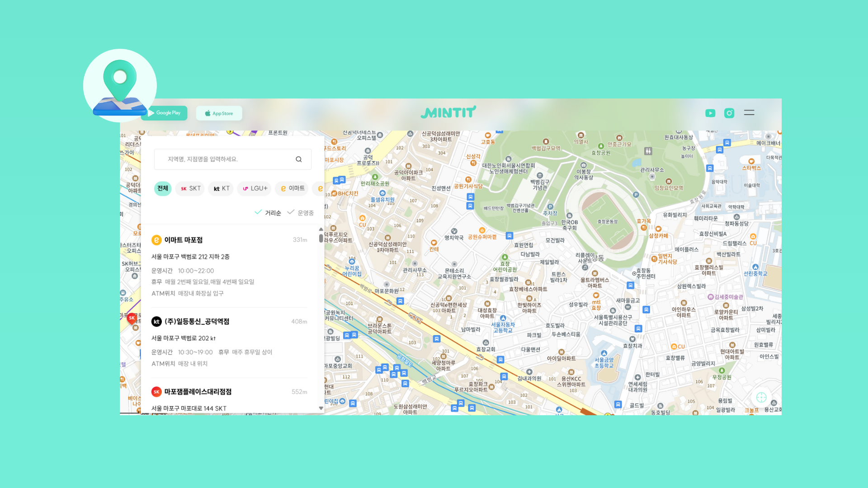Open the (주)일등통신_공덕역점 list entry
Screen dimensions: 868x488
pos(229,342)
